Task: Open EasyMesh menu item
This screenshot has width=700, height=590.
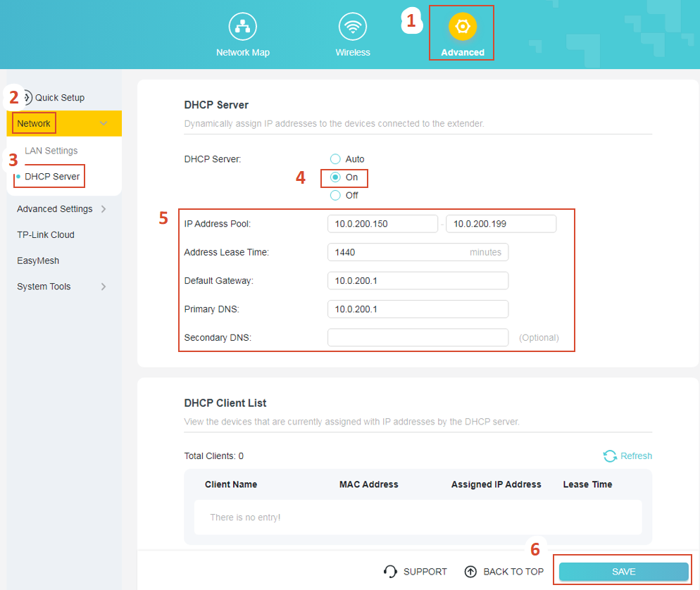Action: pos(38,261)
